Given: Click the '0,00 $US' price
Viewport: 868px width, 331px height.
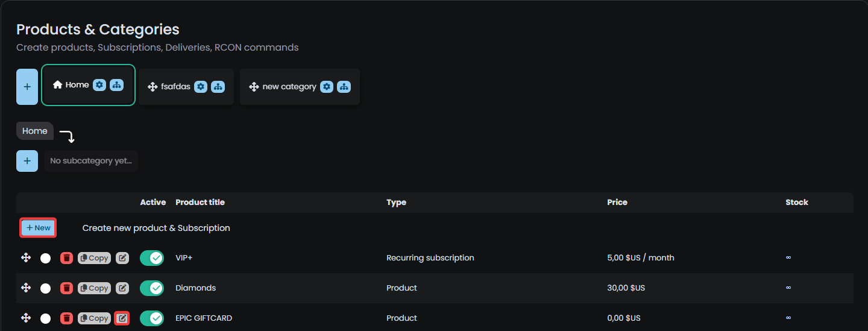Looking at the screenshot, I should 624,318.
